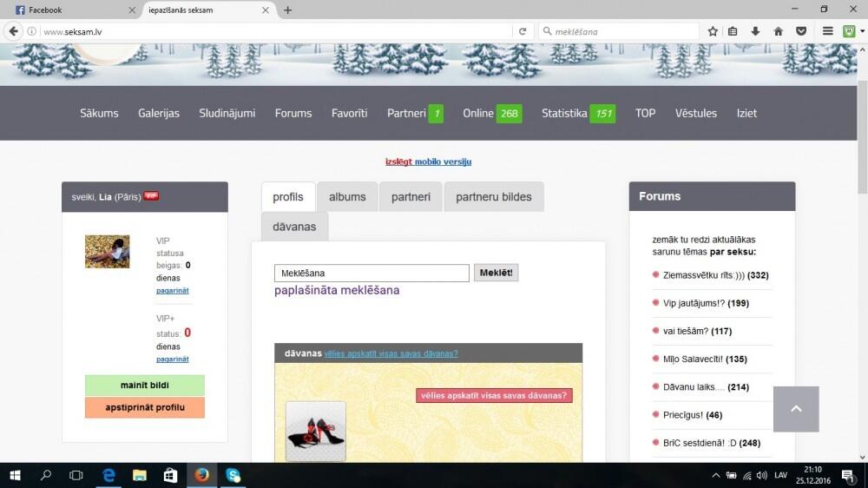Click the scroll-to-top arrow button
This screenshot has width=868, height=488.
[x=796, y=409]
